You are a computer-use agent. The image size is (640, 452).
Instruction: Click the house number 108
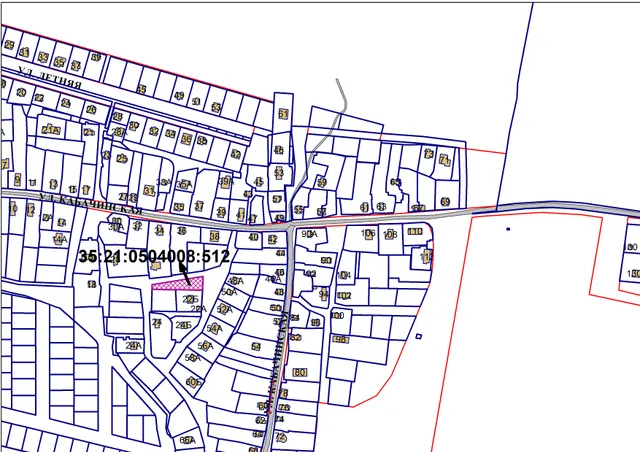(x=390, y=235)
